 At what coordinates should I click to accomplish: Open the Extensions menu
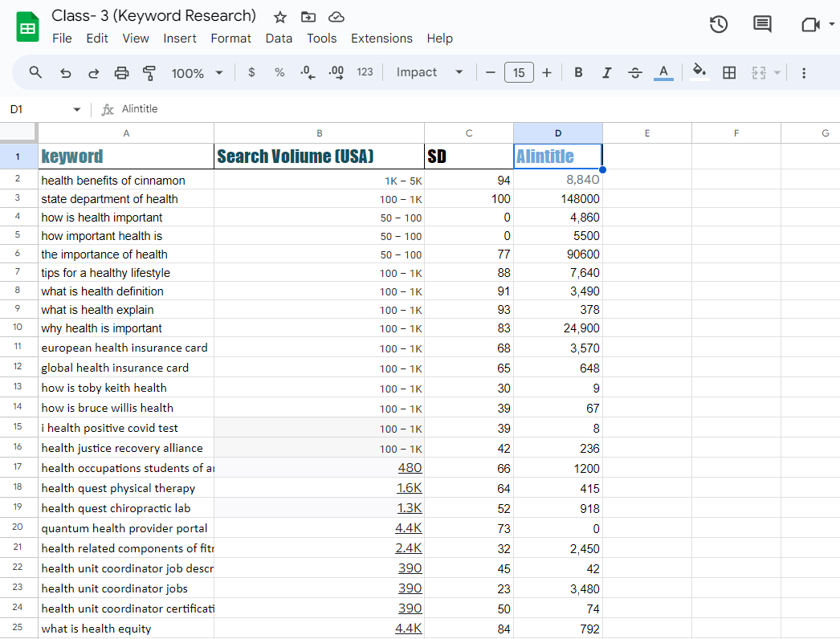coord(381,39)
